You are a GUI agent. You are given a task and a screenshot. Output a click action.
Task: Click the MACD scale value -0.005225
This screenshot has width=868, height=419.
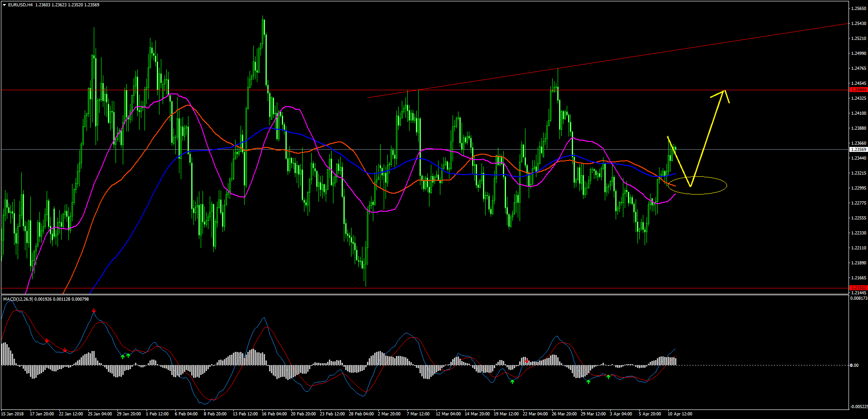[x=858, y=406]
